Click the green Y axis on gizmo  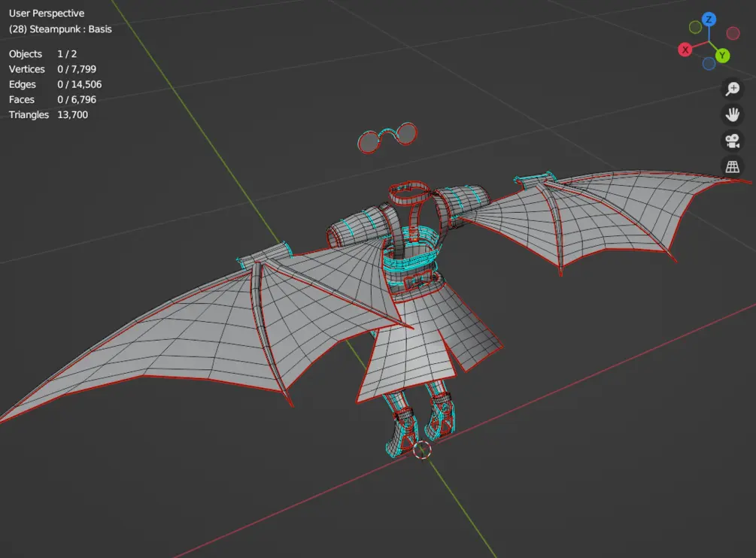coord(722,55)
